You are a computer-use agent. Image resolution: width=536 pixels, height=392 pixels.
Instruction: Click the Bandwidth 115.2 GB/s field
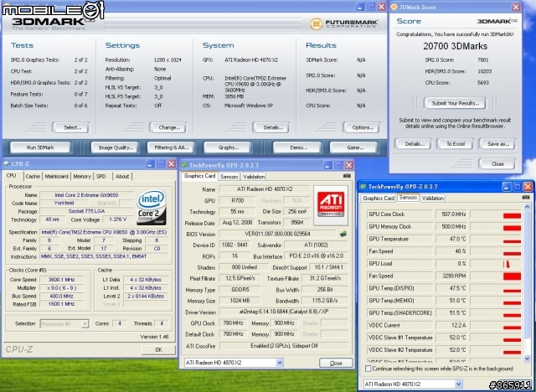pyautogui.click(x=325, y=301)
